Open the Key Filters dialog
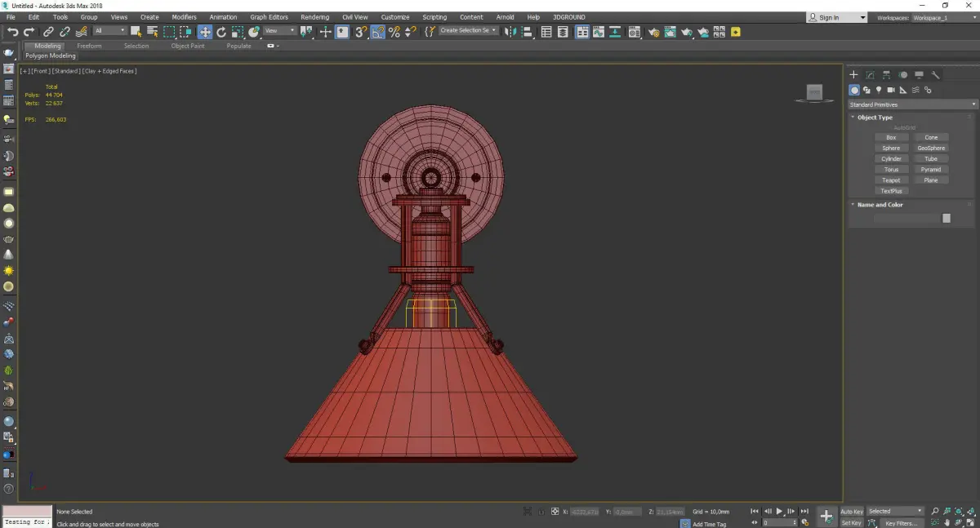Image resolution: width=980 pixels, height=528 pixels. (901, 523)
